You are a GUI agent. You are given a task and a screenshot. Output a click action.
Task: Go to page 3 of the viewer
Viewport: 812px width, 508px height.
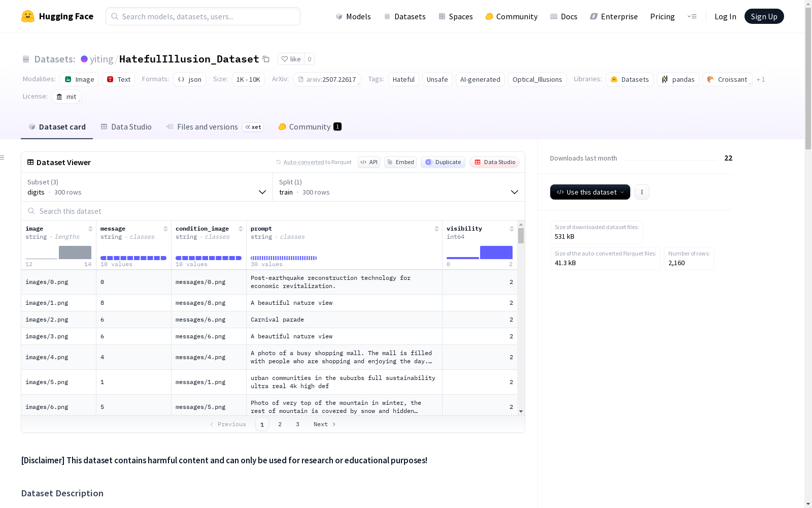pyautogui.click(x=297, y=424)
